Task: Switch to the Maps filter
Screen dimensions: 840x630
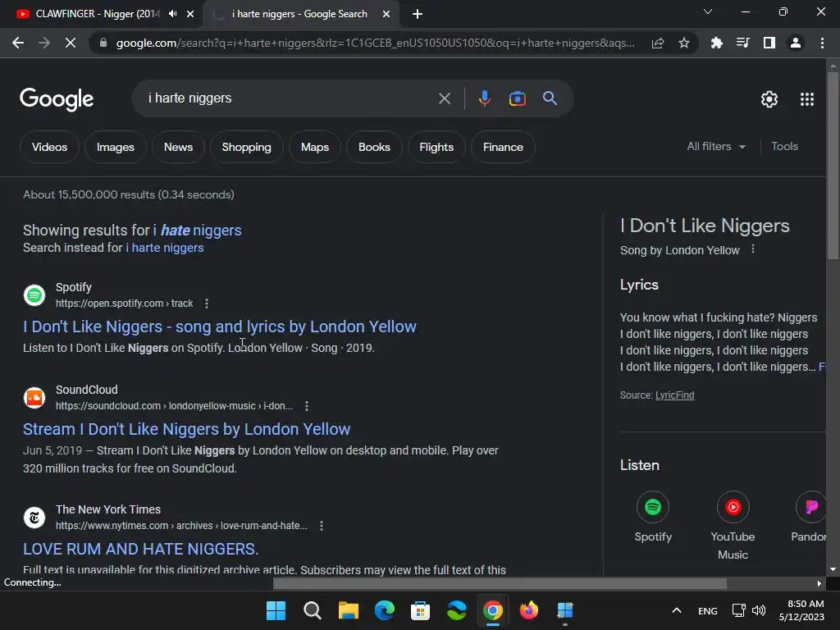Action: (x=315, y=147)
